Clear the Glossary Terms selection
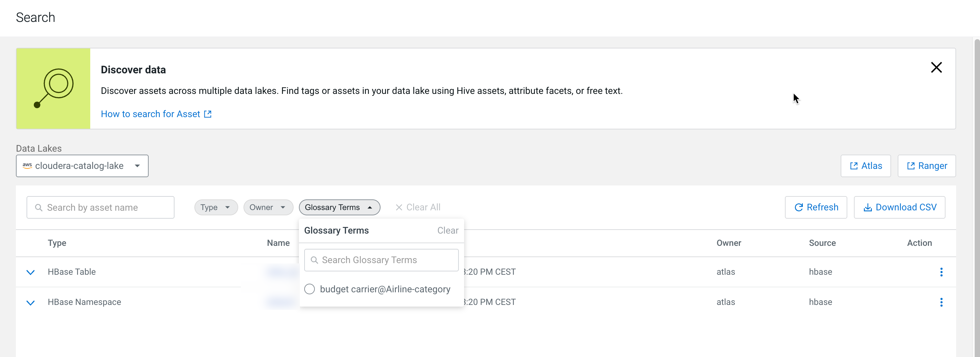 (448, 231)
